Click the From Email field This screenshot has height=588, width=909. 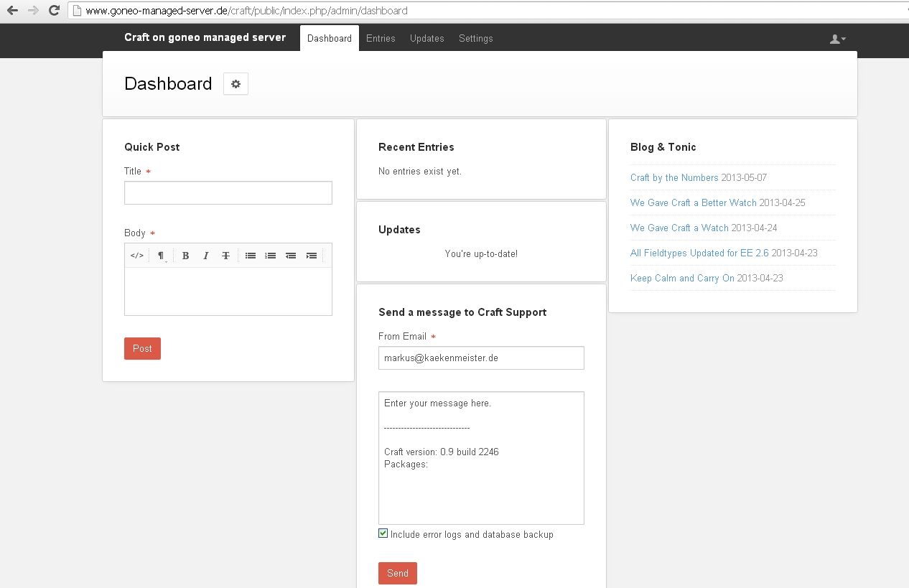[x=481, y=358]
